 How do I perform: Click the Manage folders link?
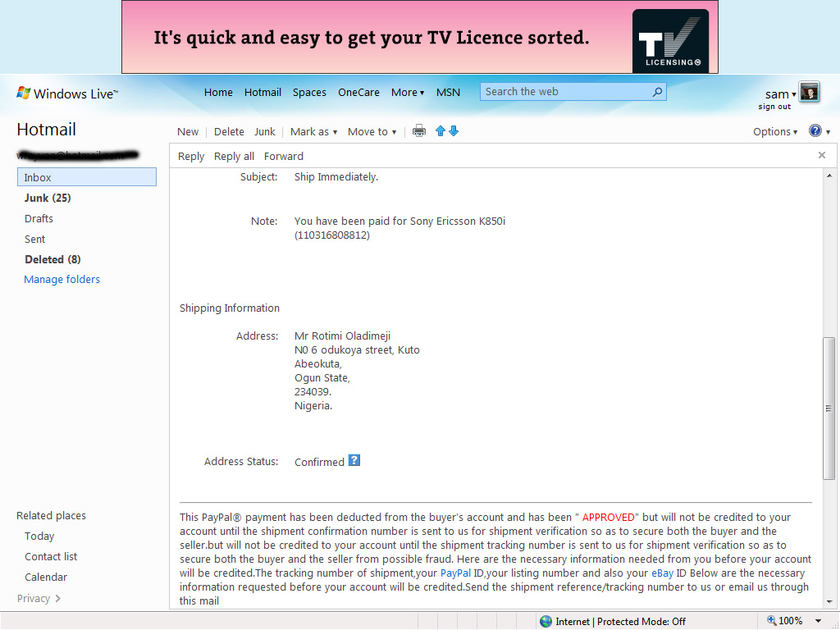62,279
